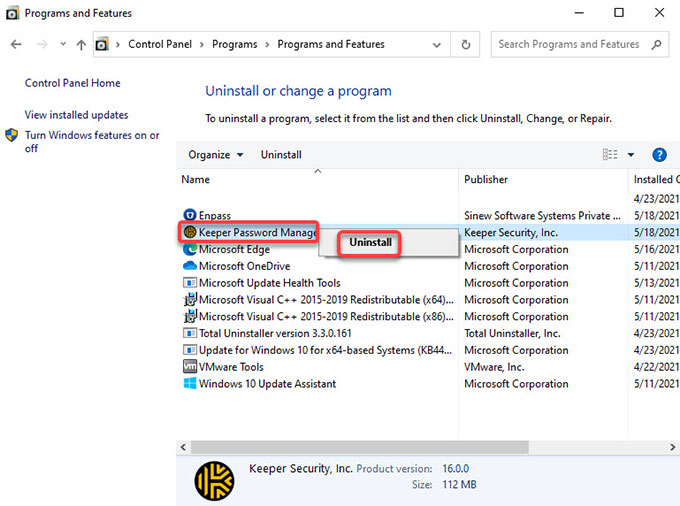Click the Keeper Password Manager icon
Image resolution: width=680 pixels, height=506 pixels.
(x=190, y=232)
